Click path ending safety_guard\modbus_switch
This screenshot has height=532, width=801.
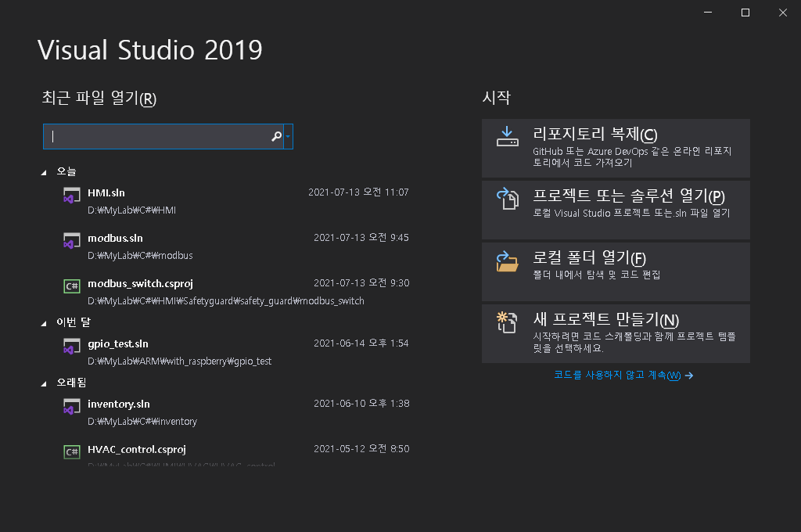tap(226, 301)
